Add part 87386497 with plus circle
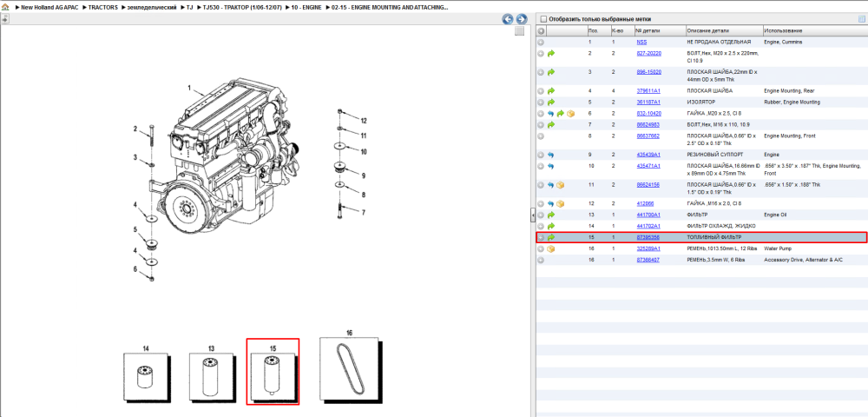The height and width of the screenshot is (417, 868). pos(541,260)
